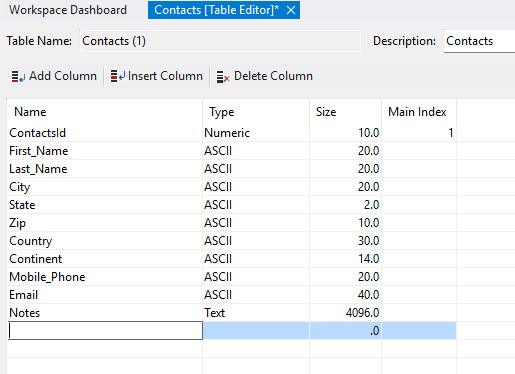The width and height of the screenshot is (515, 374).
Task: Select the Email name cell
Action: point(105,295)
